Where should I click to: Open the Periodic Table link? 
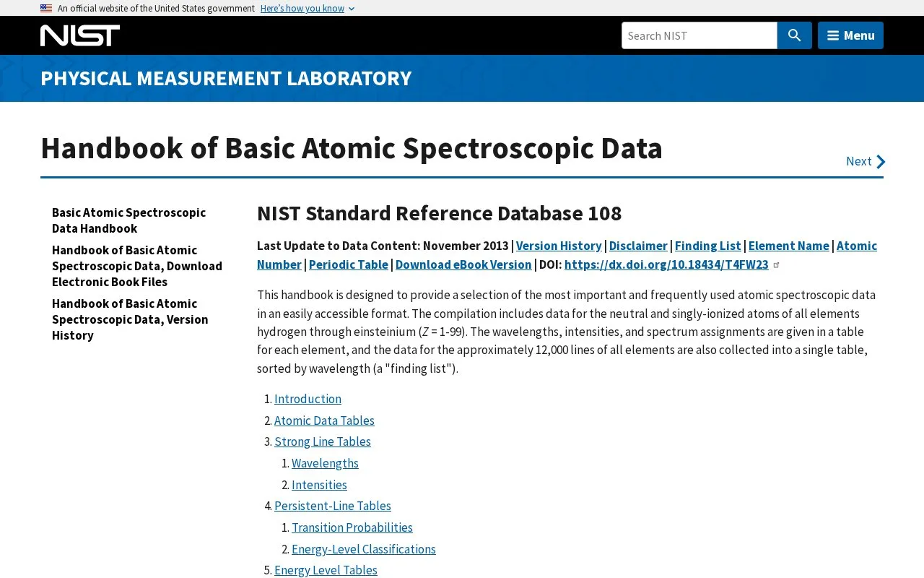(349, 264)
